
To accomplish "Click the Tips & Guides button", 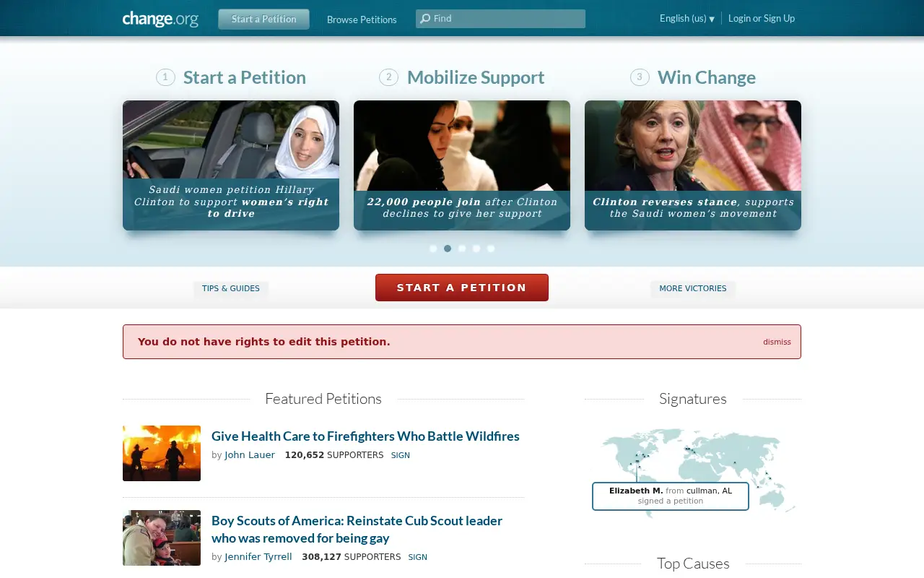I will pyautogui.click(x=231, y=289).
